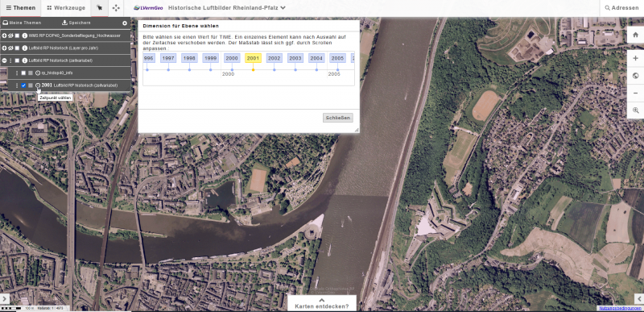Image resolution: width=644 pixels, height=312 pixels.
Task: Switch to the Werkzeuge tab
Action: [x=66, y=8]
